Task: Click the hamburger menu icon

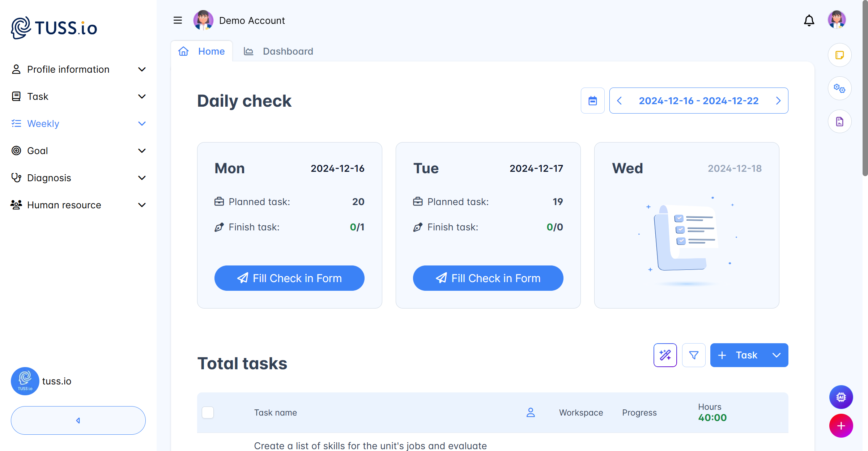Action: tap(178, 21)
